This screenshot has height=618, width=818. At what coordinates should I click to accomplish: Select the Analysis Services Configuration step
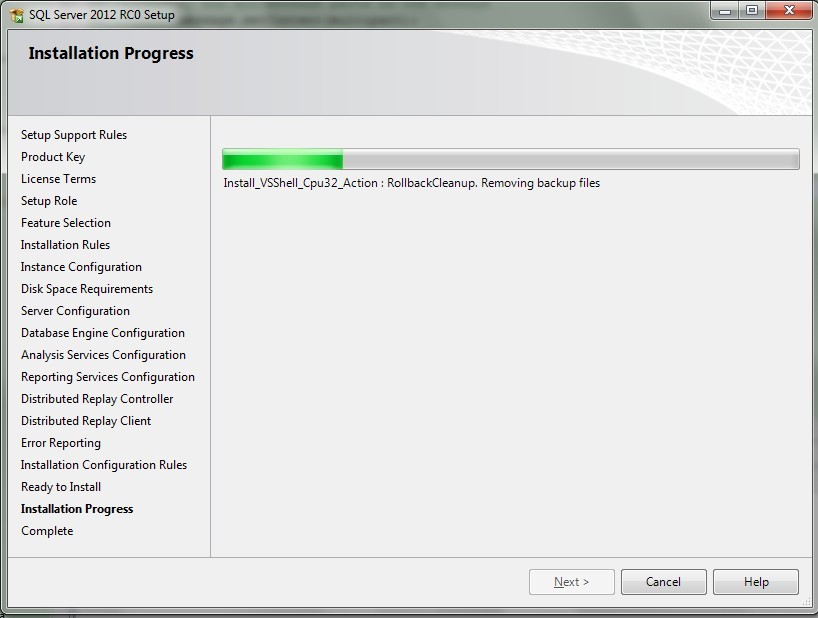103,355
